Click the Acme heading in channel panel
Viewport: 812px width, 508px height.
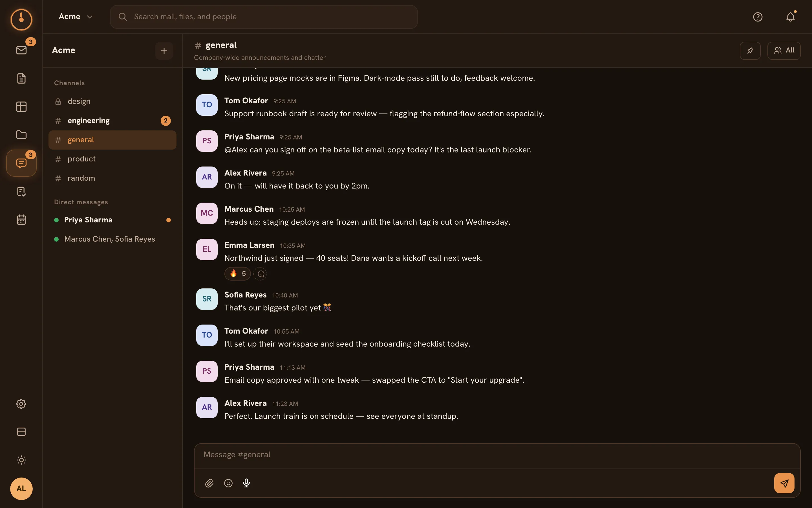point(63,51)
